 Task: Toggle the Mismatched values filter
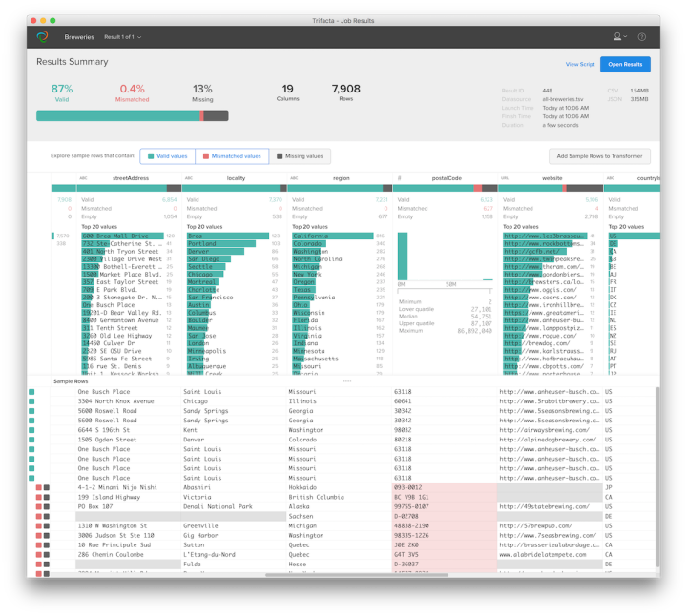pos(232,156)
